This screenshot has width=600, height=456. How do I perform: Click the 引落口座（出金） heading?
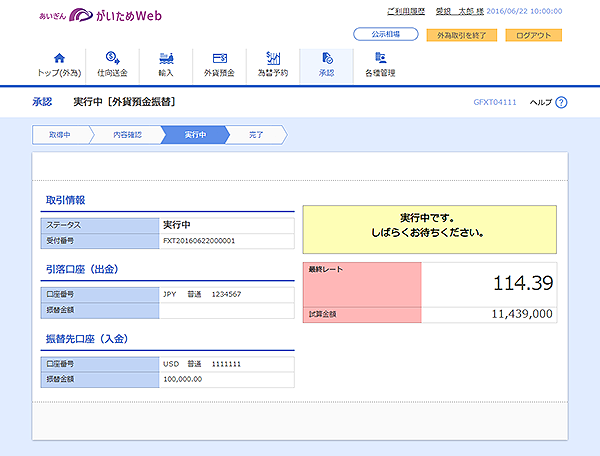[82, 269]
